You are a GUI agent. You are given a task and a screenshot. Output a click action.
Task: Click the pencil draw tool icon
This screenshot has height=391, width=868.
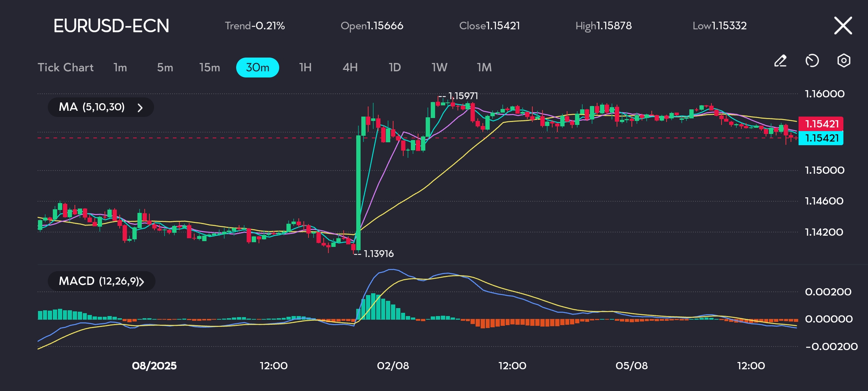(780, 61)
